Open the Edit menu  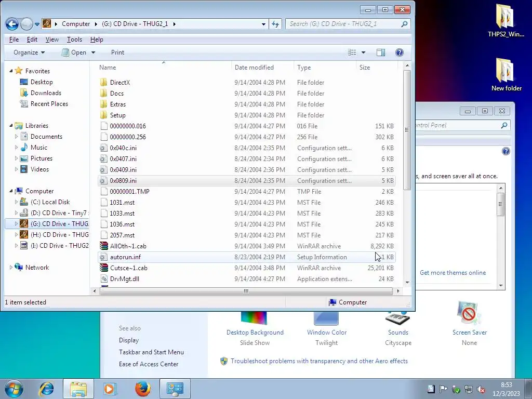point(32,39)
